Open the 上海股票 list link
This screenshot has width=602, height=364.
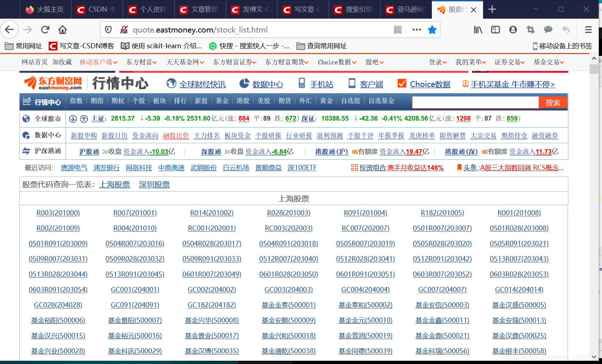tap(115, 185)
